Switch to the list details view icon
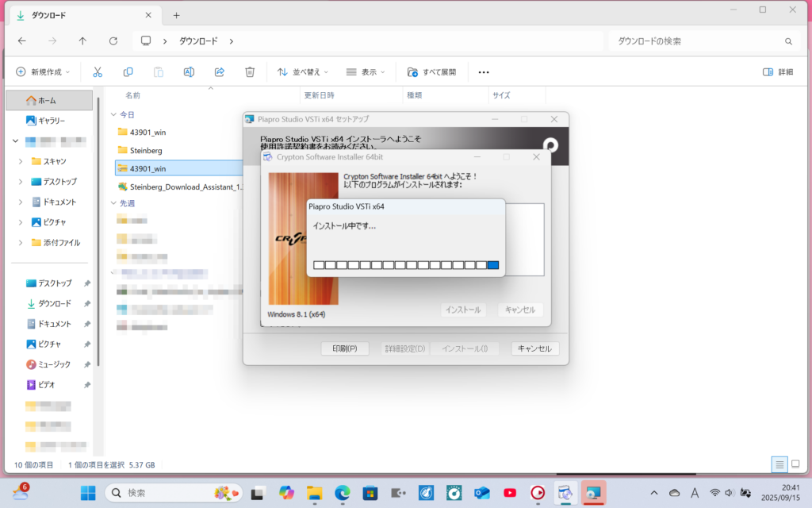Viewport: 812px width, 508px height. [779, 464]
